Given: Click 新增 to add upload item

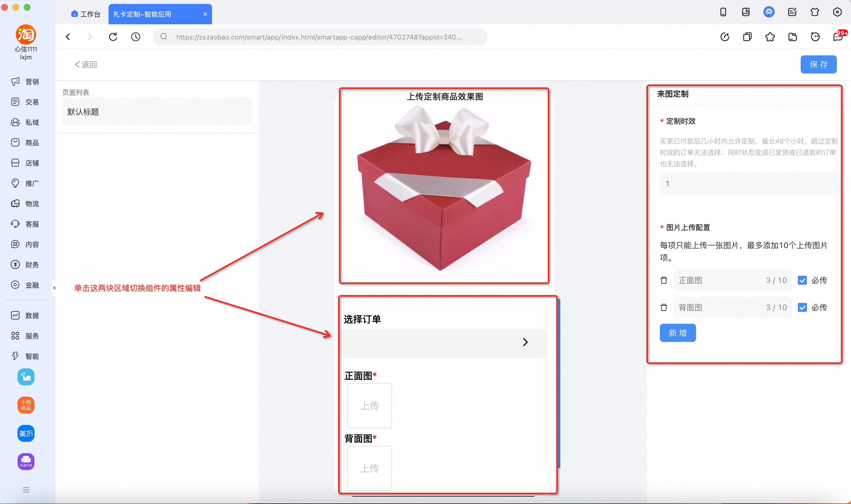Looking at the screenshot, I should 677,333.
